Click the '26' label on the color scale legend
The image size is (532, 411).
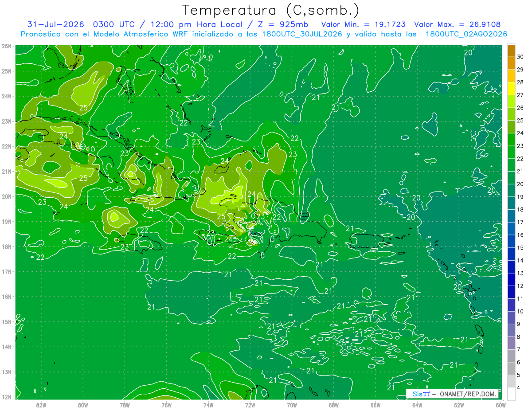(x=520, y=108)
